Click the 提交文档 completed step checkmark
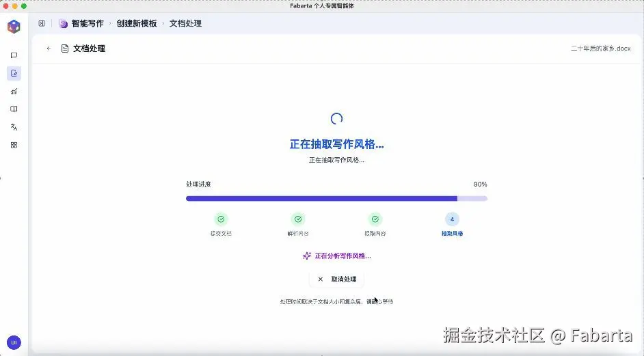 221,219
